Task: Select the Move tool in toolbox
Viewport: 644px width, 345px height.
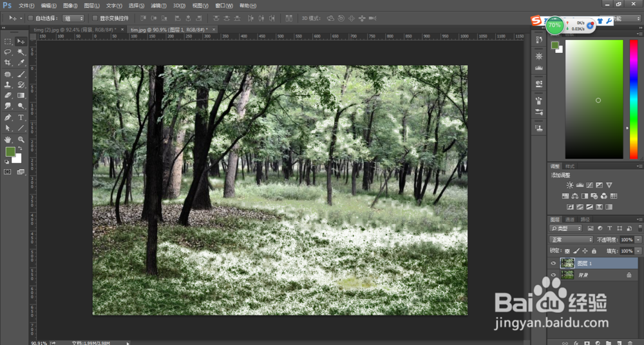Action: pyautogui.click(x=21, y=41)
